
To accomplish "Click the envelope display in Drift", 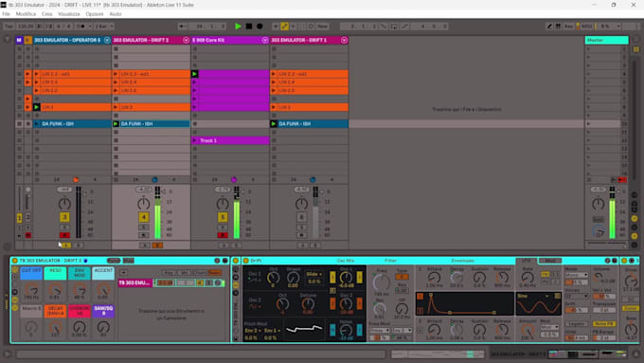I will click(x=464, y=304).
